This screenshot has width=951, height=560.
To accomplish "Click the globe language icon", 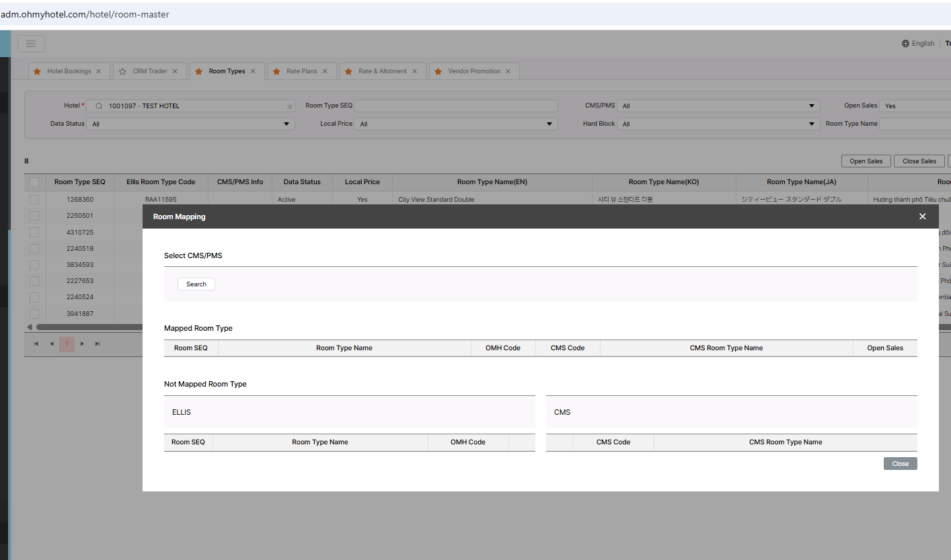I will [x=905, y=44].
